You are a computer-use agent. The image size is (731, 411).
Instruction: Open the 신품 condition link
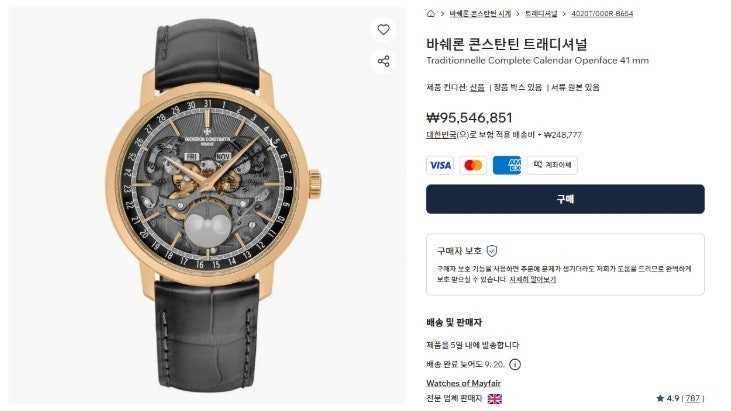(x=477, y=87)
